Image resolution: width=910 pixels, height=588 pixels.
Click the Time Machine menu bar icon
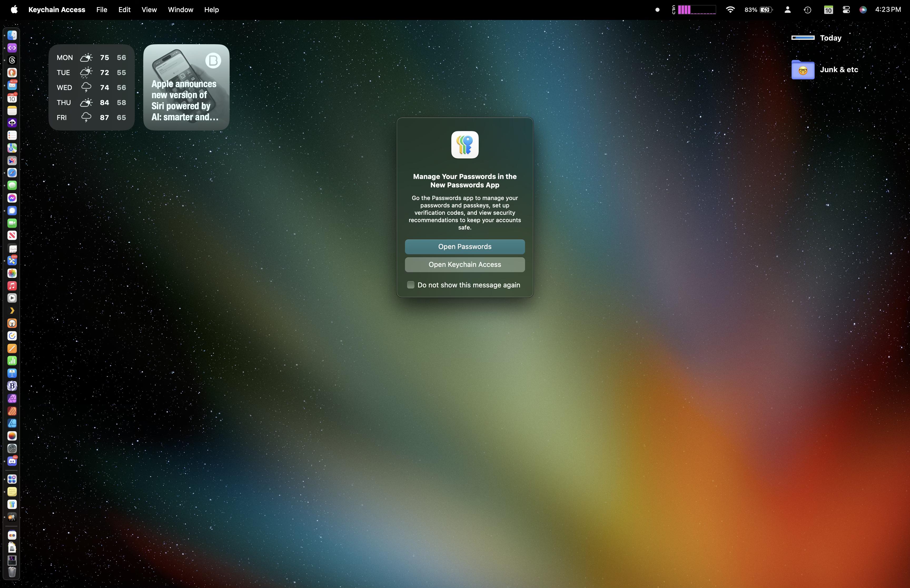pyautogui.click(x=807, y=9)
